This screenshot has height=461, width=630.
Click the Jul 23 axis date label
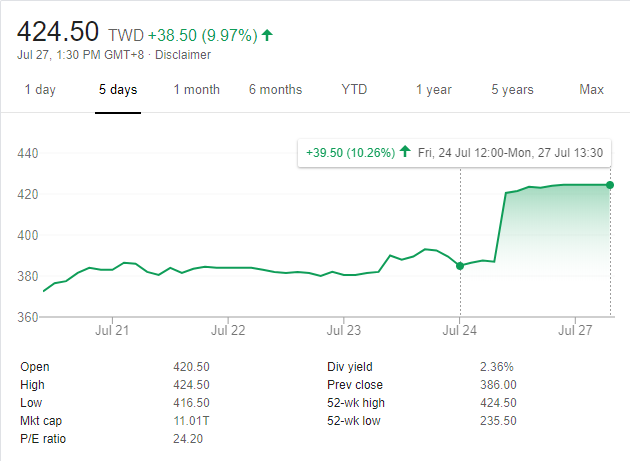click(x=344, y=329)
